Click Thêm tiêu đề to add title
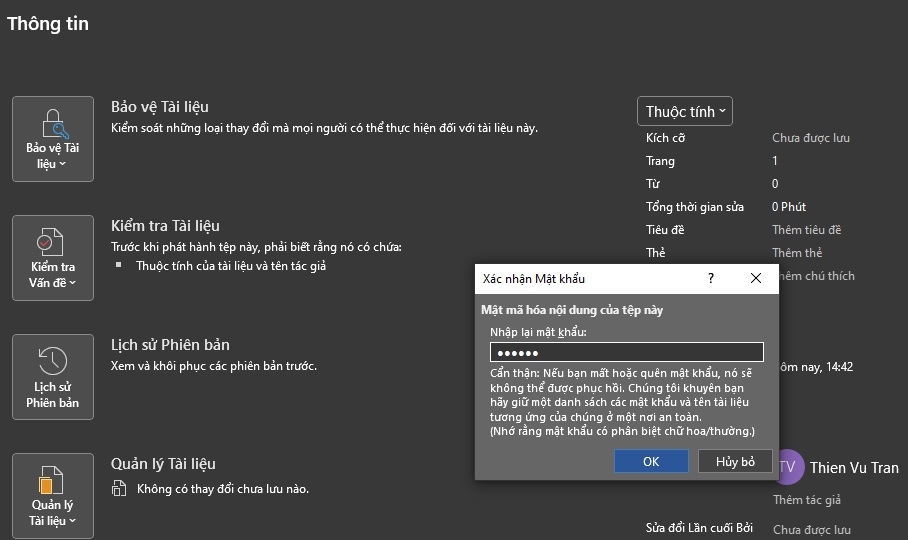 tap(807, 230)
